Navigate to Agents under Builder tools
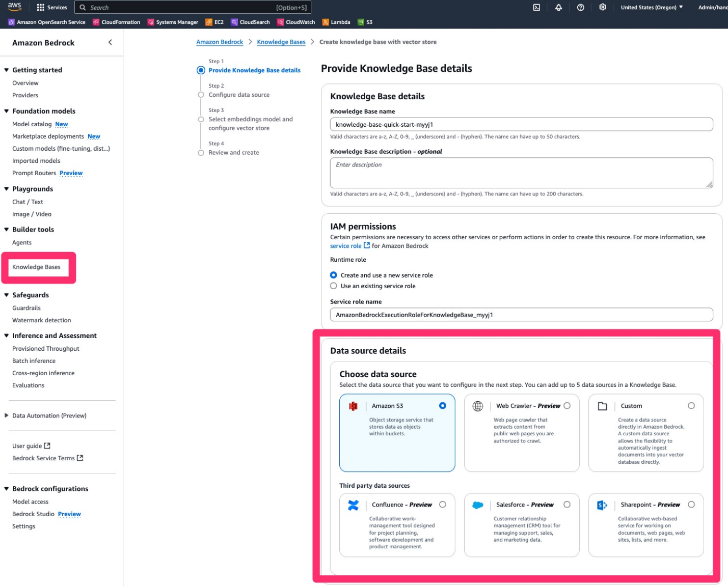 tap(22, 243)
